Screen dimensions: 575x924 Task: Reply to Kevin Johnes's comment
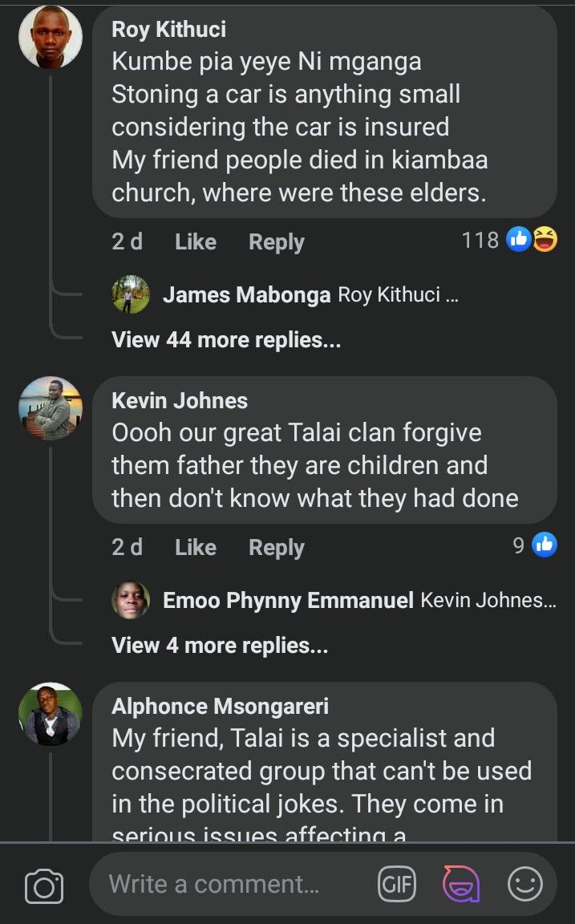tap(277, 547)
